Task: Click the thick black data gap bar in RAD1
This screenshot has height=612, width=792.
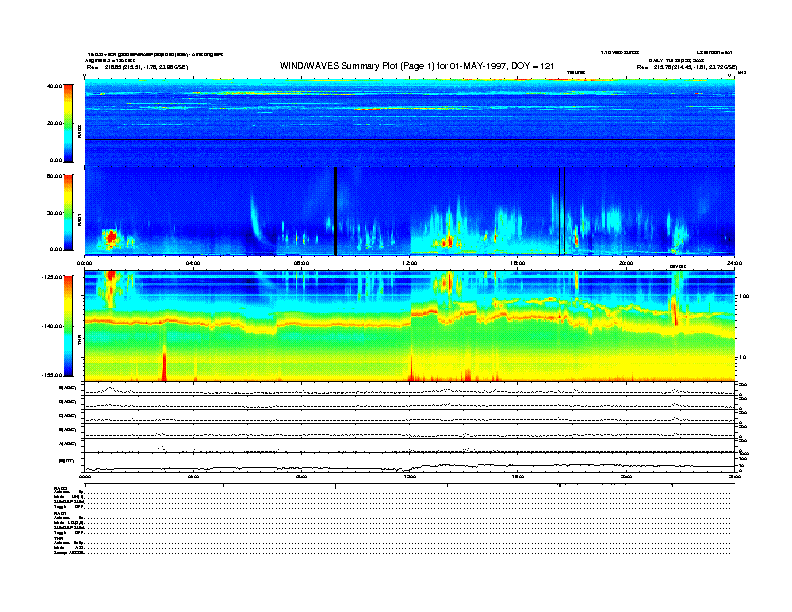Action: click(335, 211)
